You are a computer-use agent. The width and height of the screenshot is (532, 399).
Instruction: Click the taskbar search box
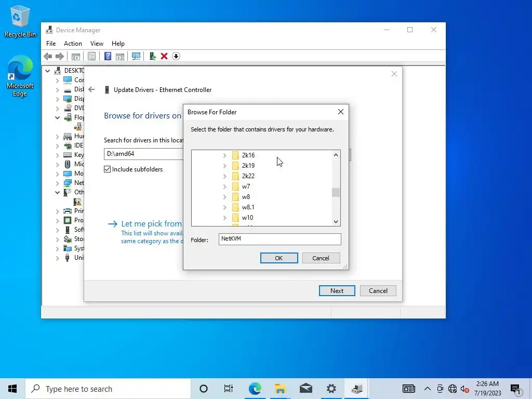(108, 389)
